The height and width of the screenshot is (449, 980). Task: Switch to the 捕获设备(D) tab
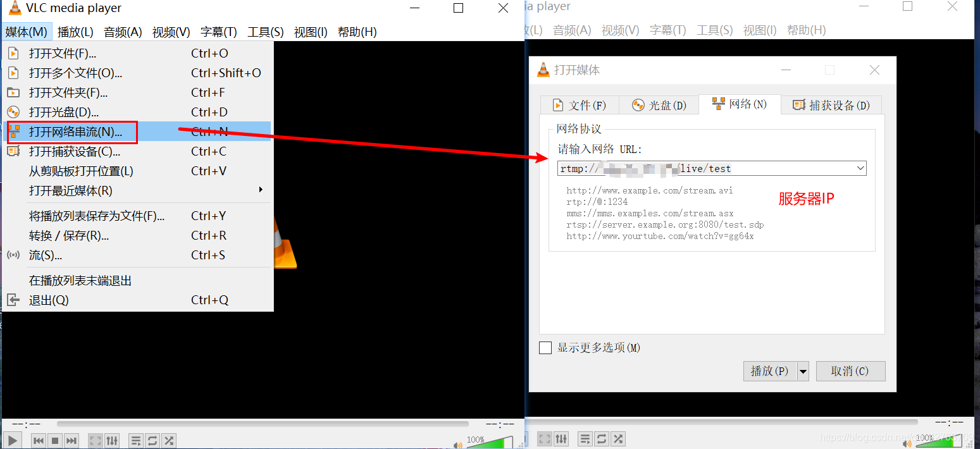[831, 105]
